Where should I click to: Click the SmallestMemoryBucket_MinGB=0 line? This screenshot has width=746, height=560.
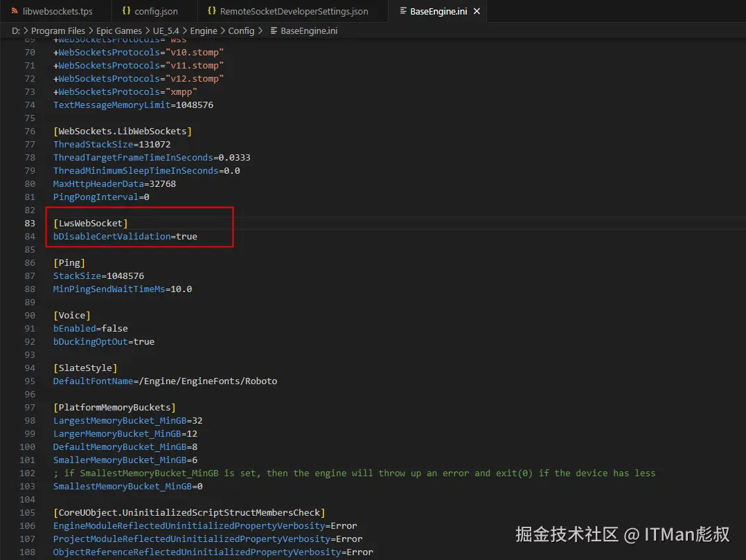pyautogui.click(x=128, y=487)
